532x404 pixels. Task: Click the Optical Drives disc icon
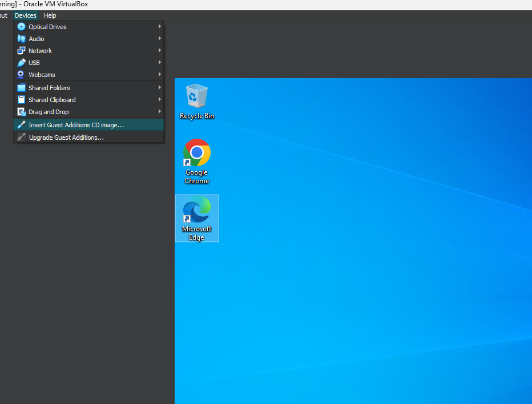pyautogui.click(x=22, y=27)
